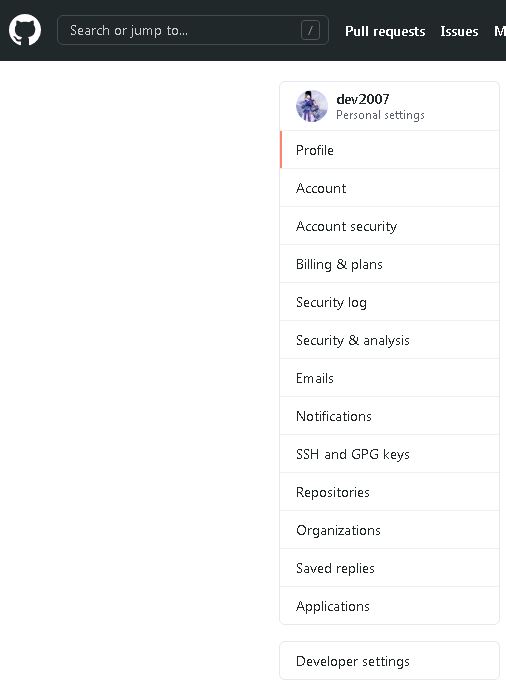This screenshot has height=695, width=506.
Task: Open Issues in the top bar
Action: pos(459,31)
